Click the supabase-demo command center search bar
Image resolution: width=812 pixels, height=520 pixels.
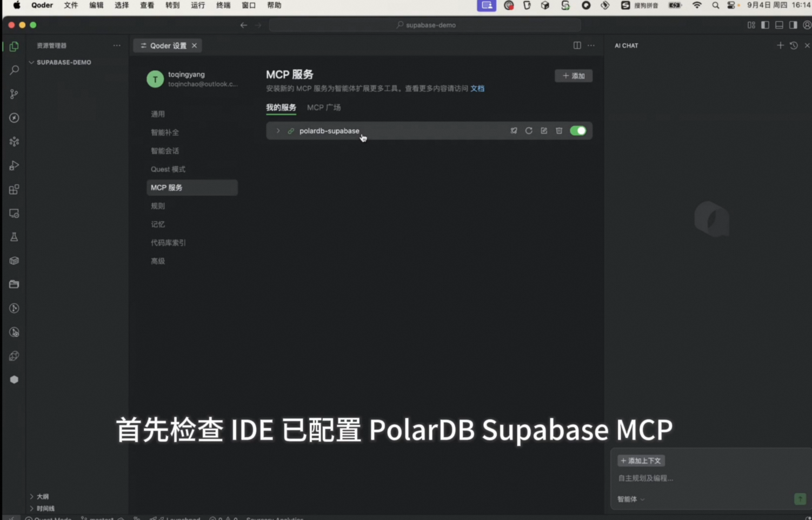(425, 25)
